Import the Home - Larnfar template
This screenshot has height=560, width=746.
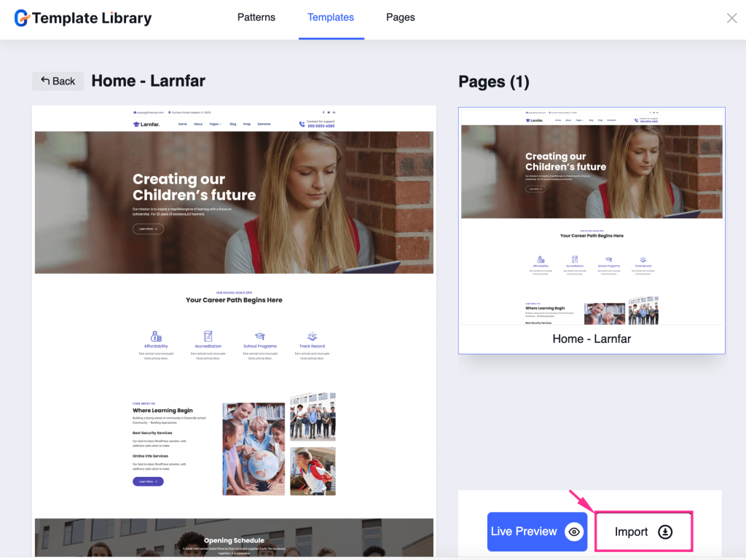coord(643,532)
